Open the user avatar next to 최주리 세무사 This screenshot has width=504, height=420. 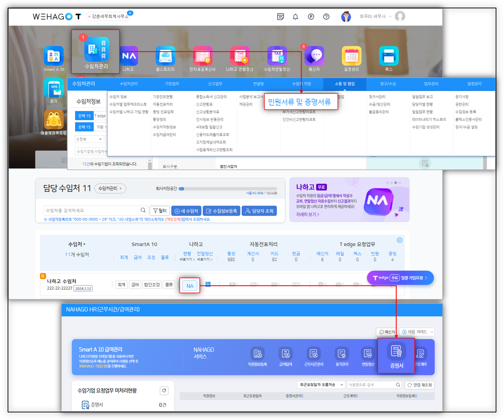(400, 16)
